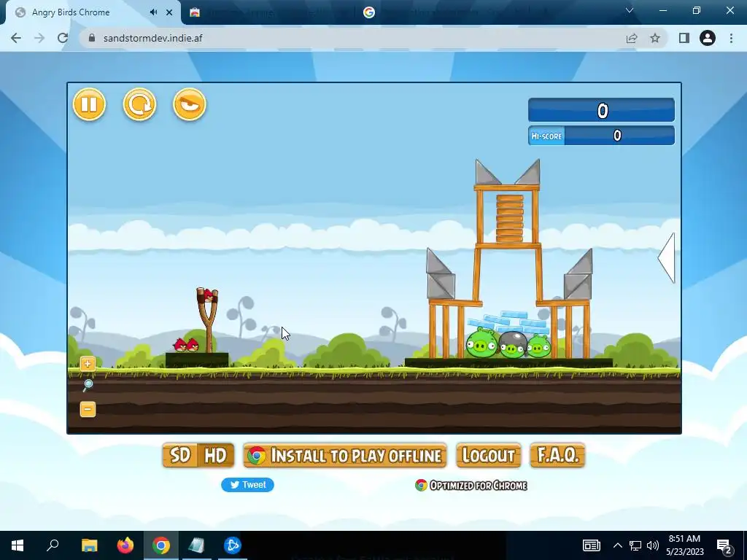Open the volume tray icon
The image size is (747, 560).
(x=653, y=545)
